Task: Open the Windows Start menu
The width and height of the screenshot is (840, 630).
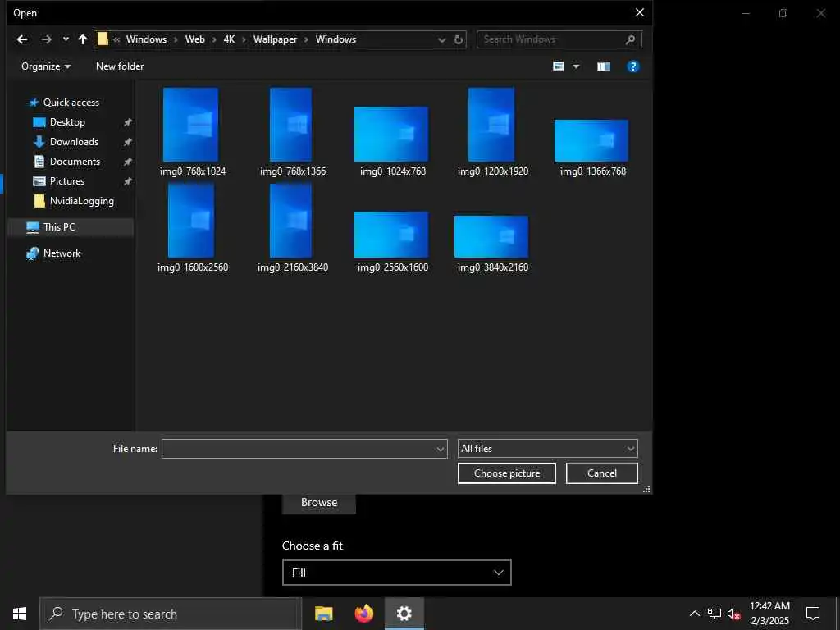Action: [x=20, y=614]
